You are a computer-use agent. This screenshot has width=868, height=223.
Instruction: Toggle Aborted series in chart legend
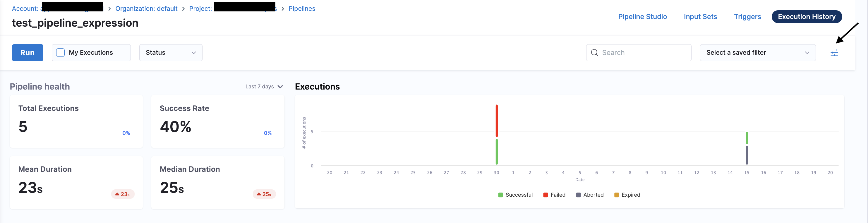[x=590, y=195]
